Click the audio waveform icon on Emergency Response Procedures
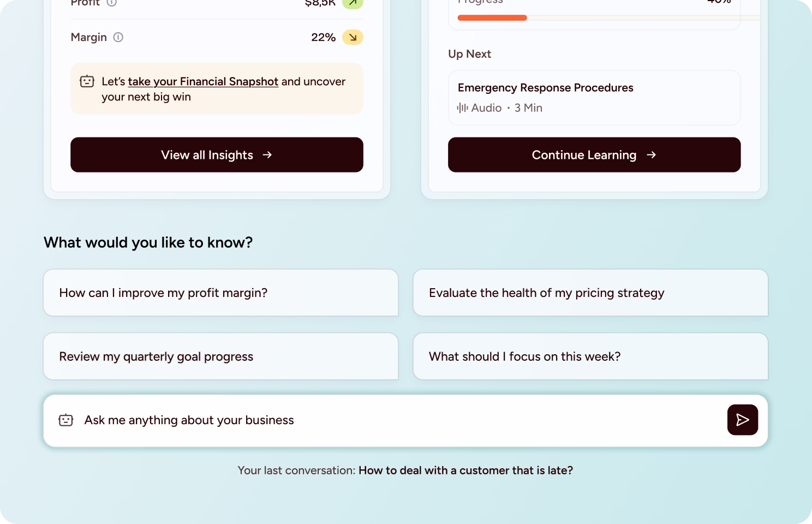This screenshot has height=524, width=812. 463,108
